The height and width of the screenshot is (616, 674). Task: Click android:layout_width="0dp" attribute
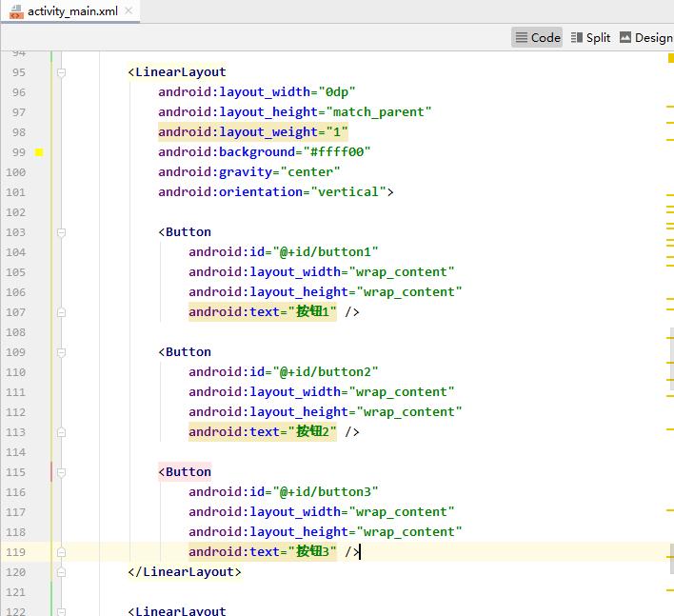coord(257,92)
